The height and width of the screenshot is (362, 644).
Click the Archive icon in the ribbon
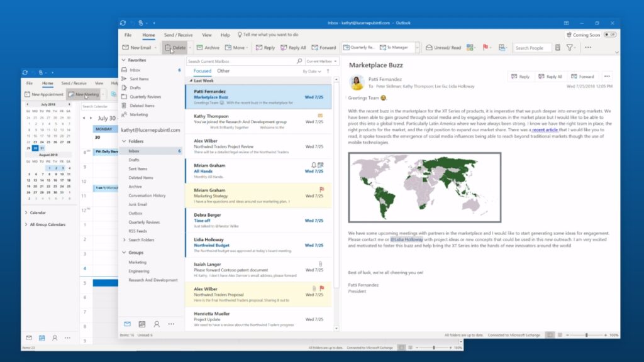[x=199, y=48]
